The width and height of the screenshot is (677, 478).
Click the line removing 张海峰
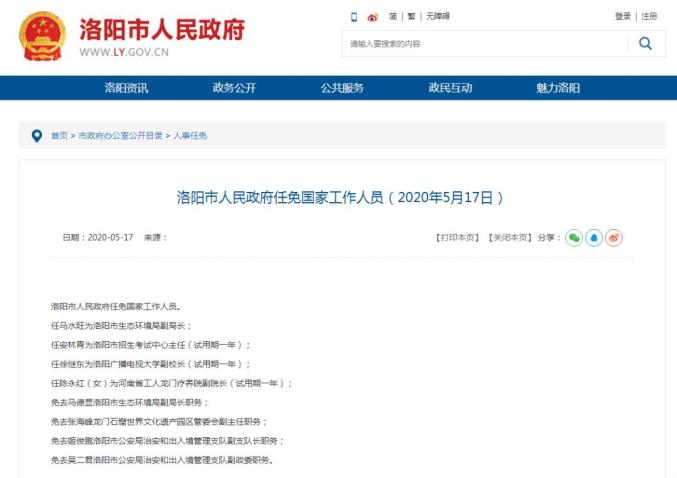159,421
